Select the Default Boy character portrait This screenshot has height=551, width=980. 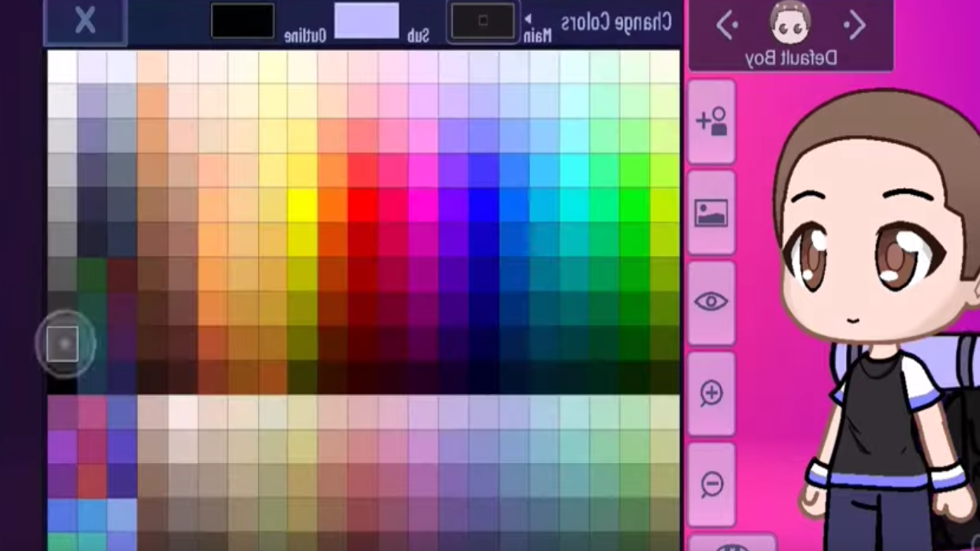point(790,23)
